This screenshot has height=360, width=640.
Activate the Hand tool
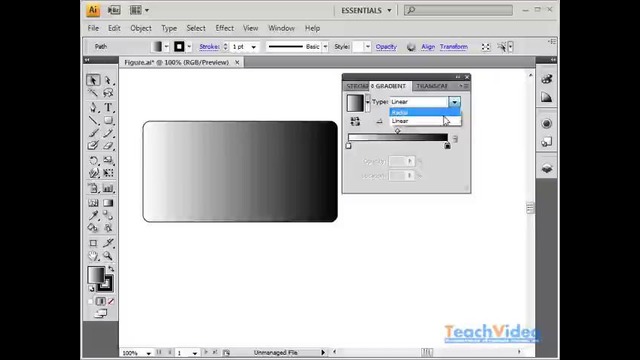click(x=93, y=256)
